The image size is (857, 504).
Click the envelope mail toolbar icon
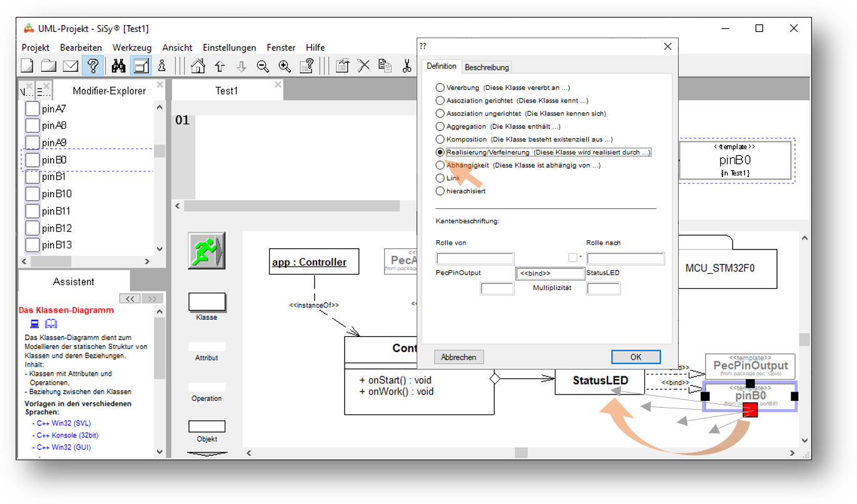(71, 66)
